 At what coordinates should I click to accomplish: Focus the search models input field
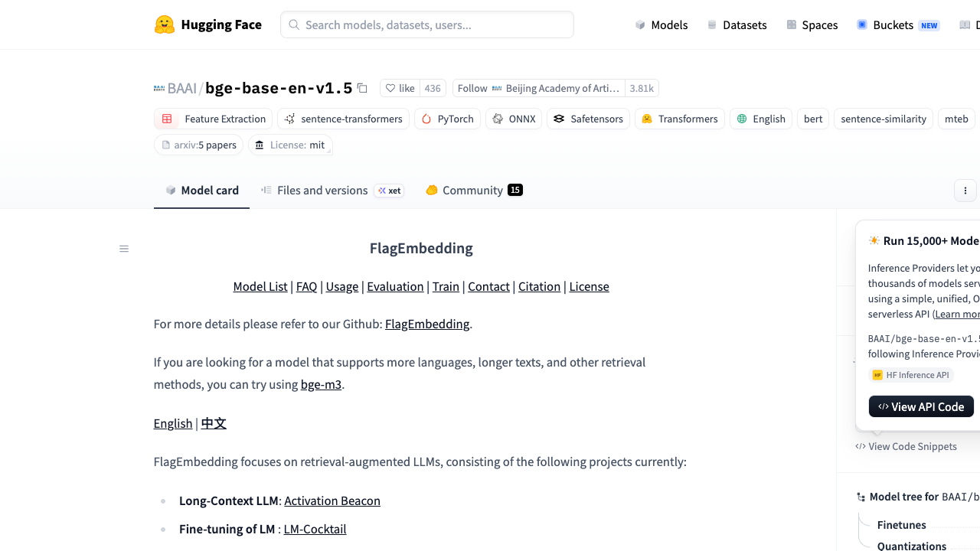(x=427, y=24)
